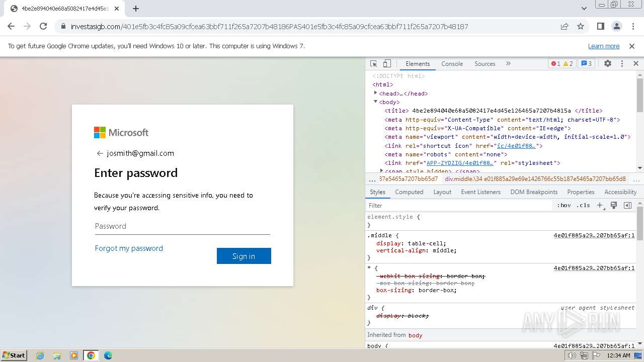Image resolution: width=644 pixels, height=362 pixels.
Task: Go back arrow beside josmith@gmail.com
Action: point(100,153)
